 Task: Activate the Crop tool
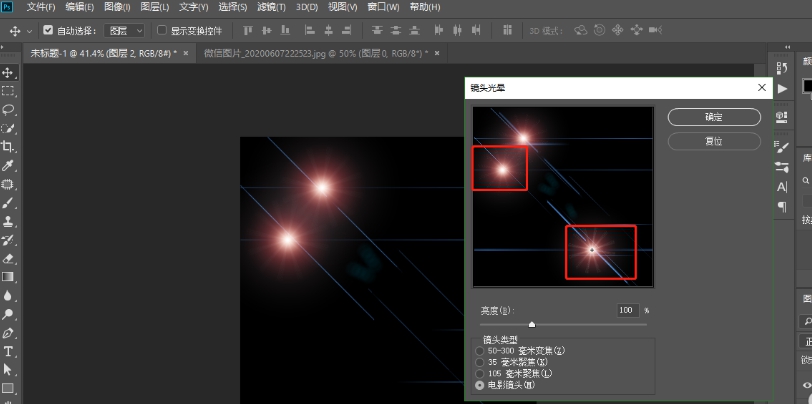(8, 147)
